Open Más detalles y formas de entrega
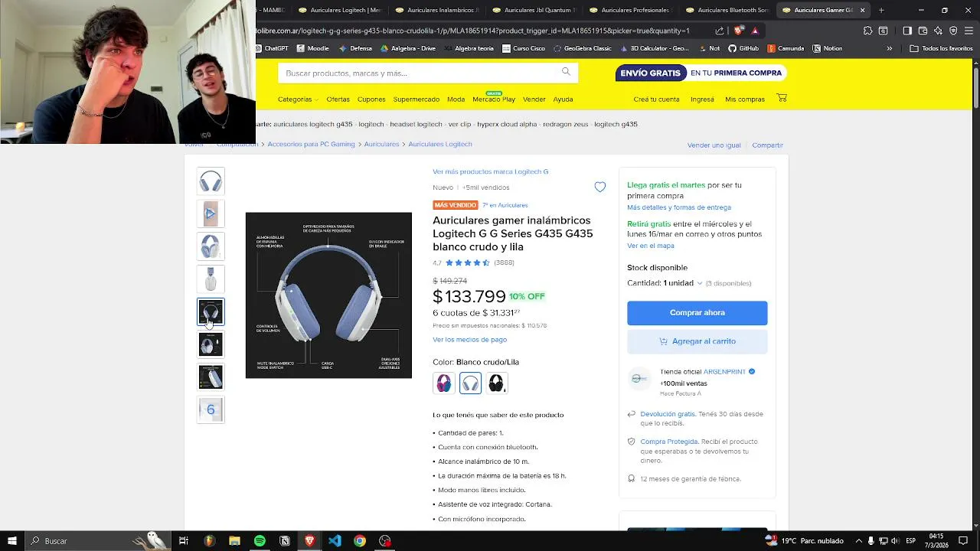Viewport: 980px width, 551px height. pyautogui.click(x=679, y=207)
